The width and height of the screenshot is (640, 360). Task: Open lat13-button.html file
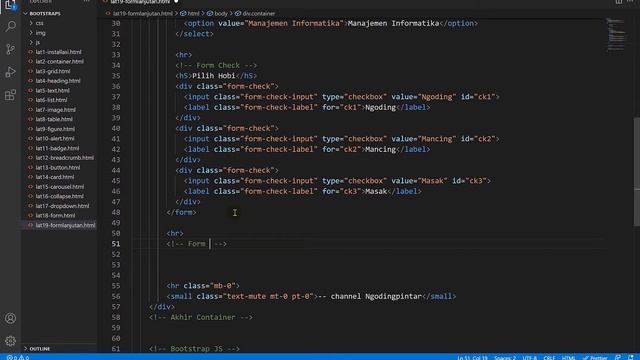58,167
